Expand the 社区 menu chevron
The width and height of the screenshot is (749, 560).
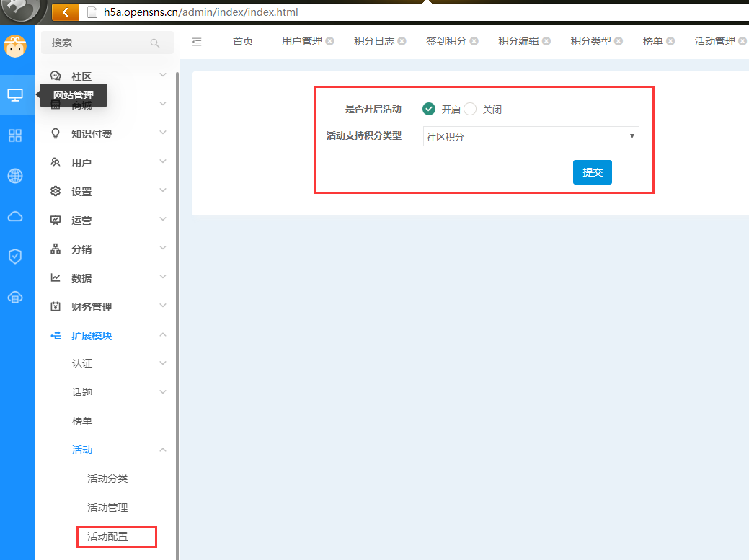click(163, 75)
